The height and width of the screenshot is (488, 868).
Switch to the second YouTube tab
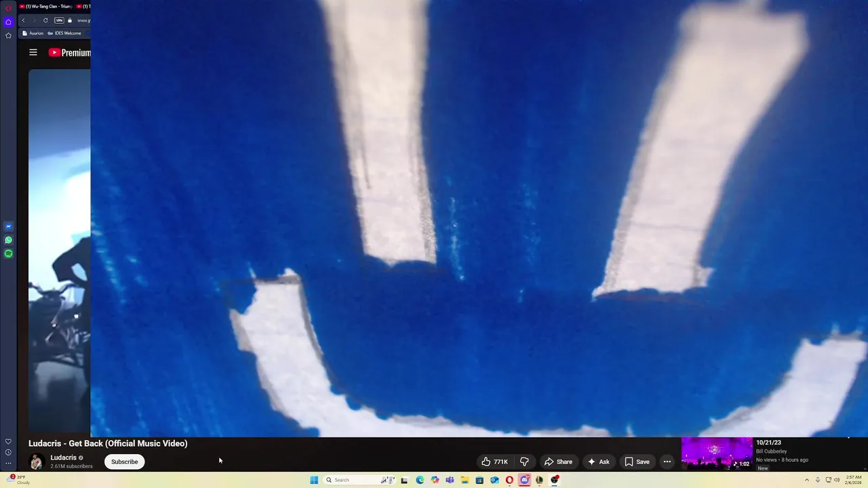pyautogui.click(x=83, y=6)
